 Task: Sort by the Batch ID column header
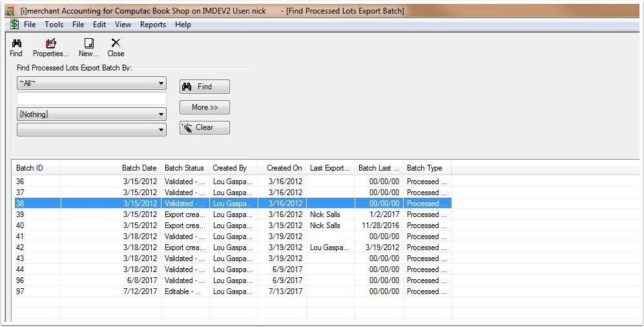point(36,168)
